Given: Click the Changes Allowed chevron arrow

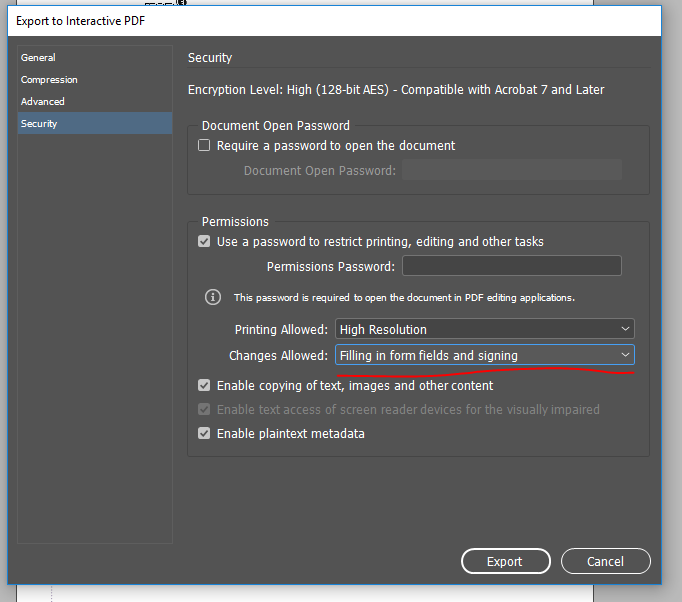Looking at the screenshot, I should [625, 356].
